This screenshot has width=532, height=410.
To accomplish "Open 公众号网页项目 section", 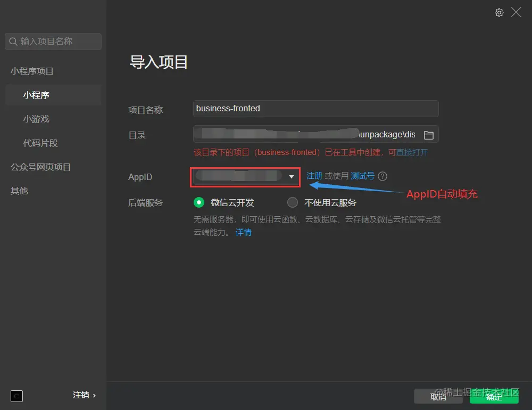I will tap(40, 167).
